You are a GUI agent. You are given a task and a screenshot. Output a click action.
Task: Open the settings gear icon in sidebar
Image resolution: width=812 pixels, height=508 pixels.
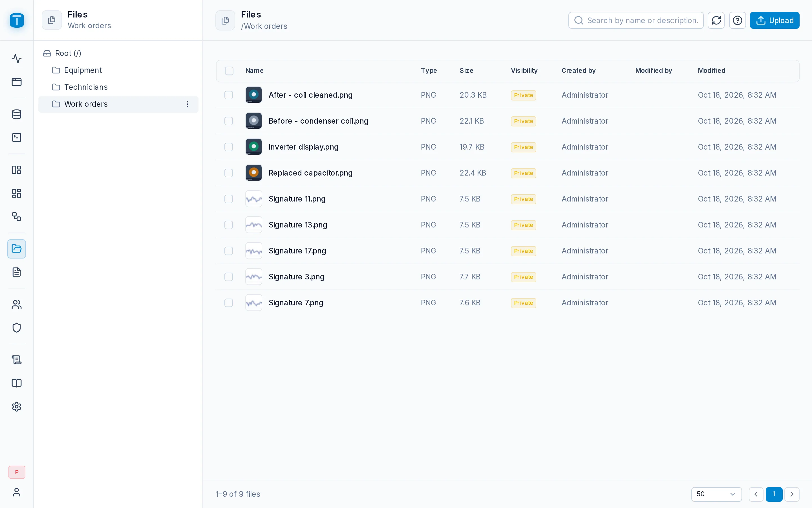(16, 406)
